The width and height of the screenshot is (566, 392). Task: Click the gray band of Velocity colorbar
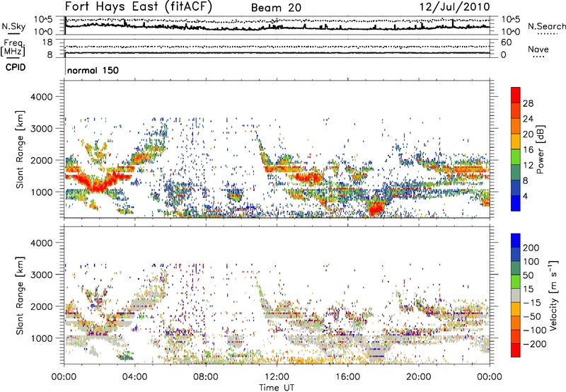516,296
